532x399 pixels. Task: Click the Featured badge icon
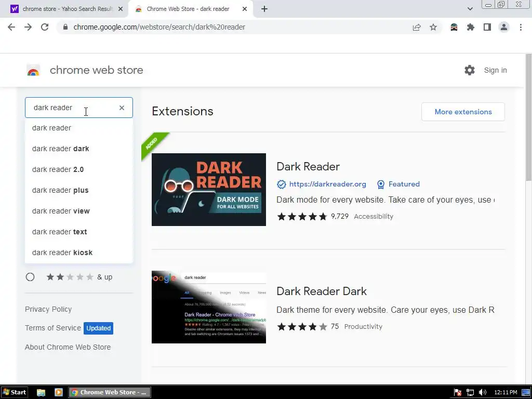(x=381, y=184)
